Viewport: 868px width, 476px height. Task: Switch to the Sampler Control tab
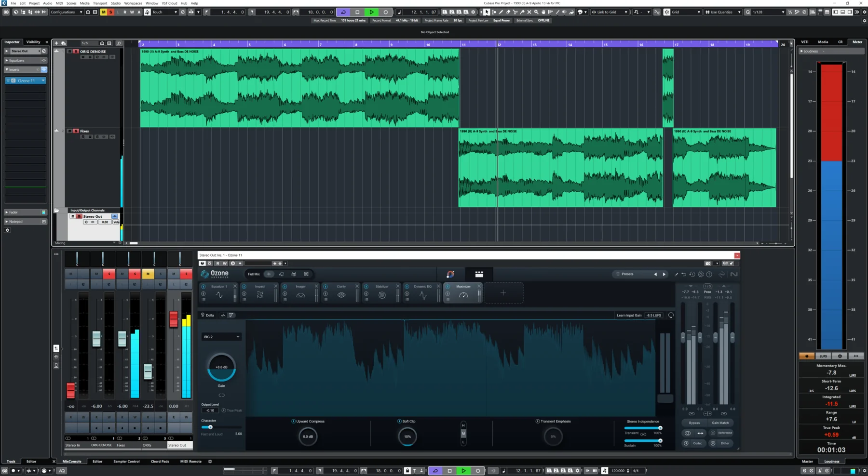tap(126, 462)
